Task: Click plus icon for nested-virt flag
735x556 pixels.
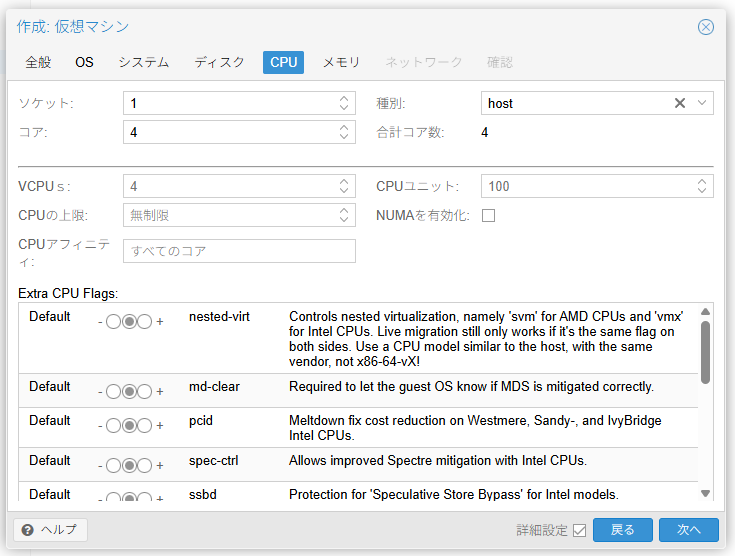Action: click(x=160, y=322)
